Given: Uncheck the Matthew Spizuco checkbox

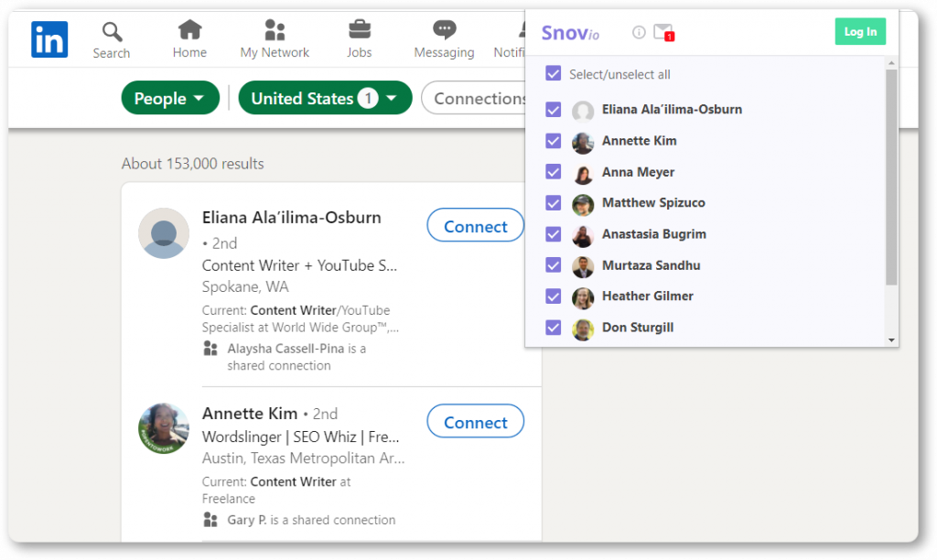Looking at the screenshot, I should 554,203.
